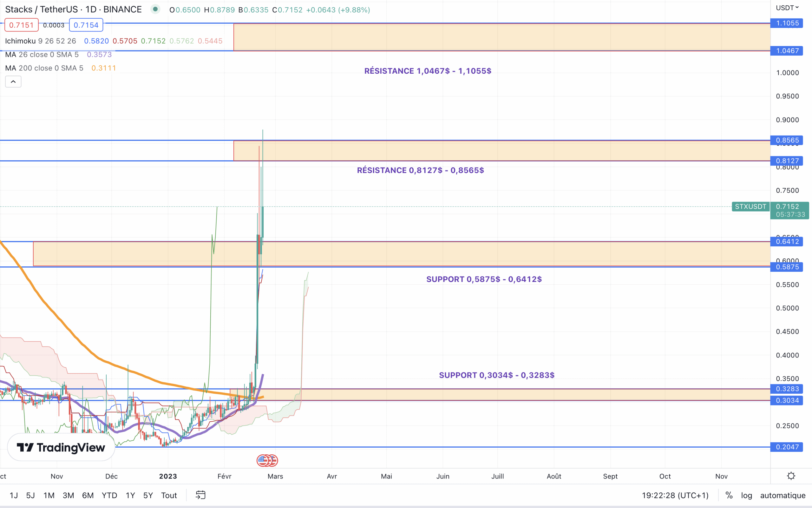
Task: Select the RÉSISTANCE 1,0467$ - 1,1055$ text annotation
Action: 428,71
